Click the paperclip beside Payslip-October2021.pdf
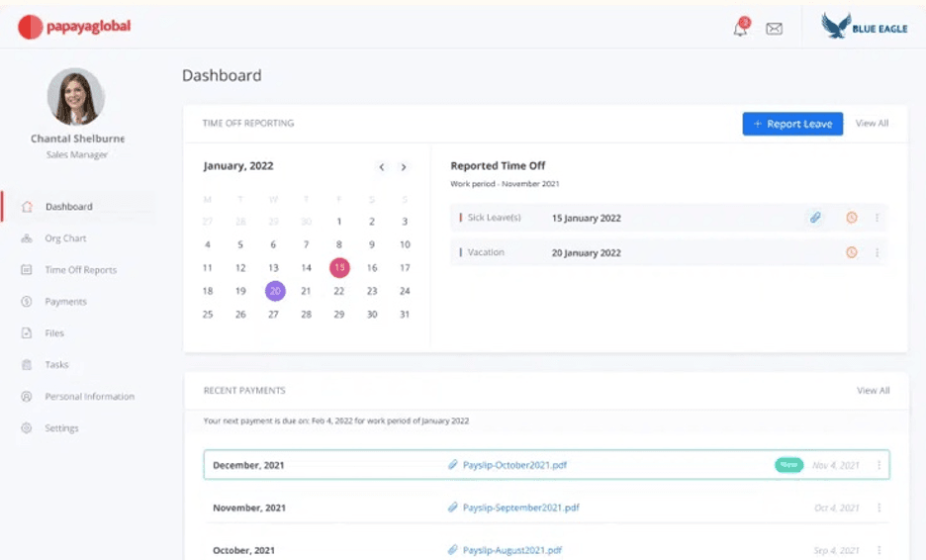Viewport: 926px width, 560px height. tap(452, 465)
